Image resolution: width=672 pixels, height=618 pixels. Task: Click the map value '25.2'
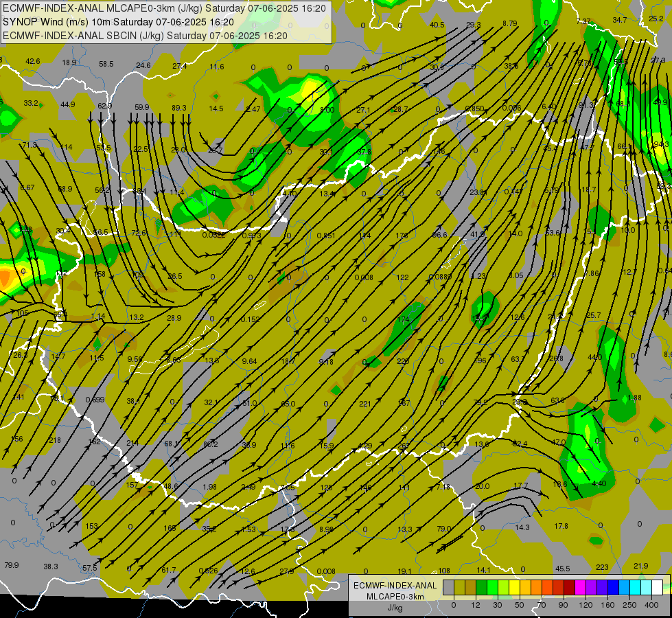click(x=656, y=19)
